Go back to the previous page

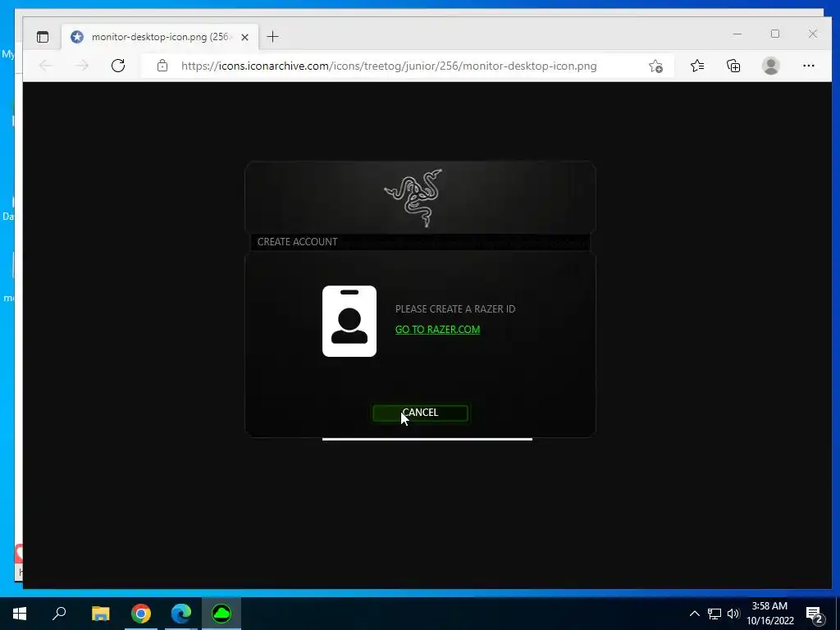[x=46, y=66]
